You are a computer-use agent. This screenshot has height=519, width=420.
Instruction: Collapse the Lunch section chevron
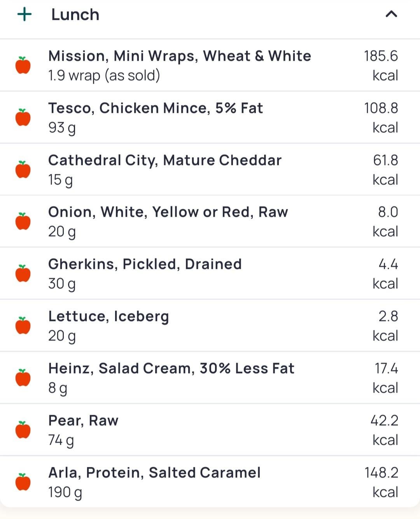[391, 14]
